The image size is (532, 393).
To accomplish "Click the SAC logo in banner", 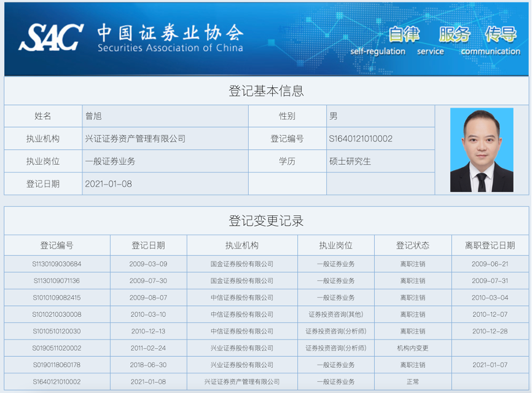I will tap(51, 38).
